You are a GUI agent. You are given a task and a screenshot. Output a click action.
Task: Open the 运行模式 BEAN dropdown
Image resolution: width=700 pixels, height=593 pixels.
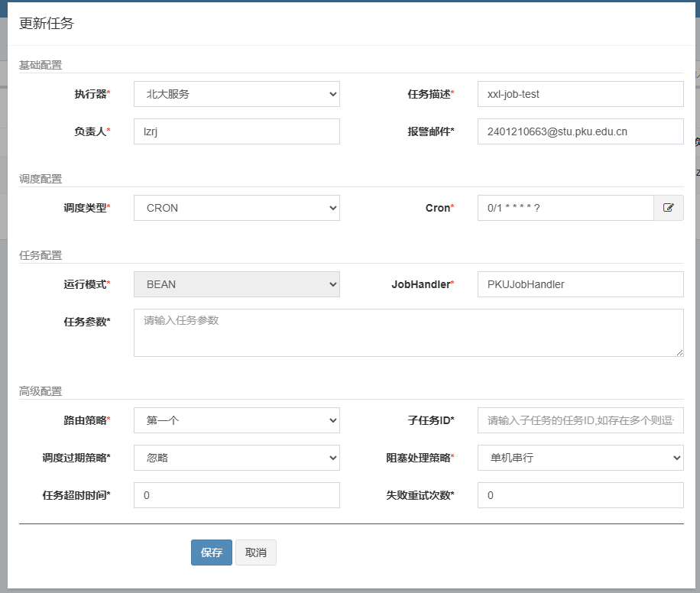tap(236, 284)
